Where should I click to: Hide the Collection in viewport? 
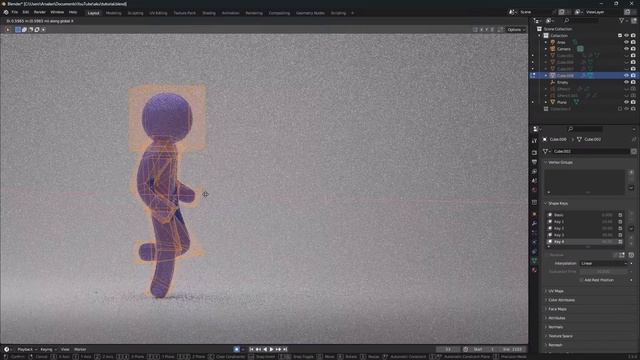627,36
